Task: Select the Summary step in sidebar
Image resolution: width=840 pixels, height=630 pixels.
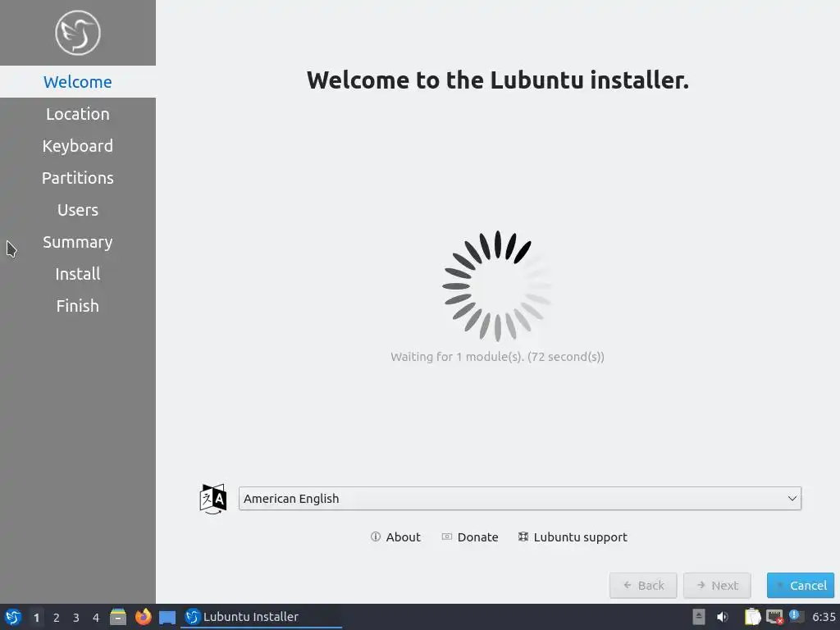Action: [78, 242]
